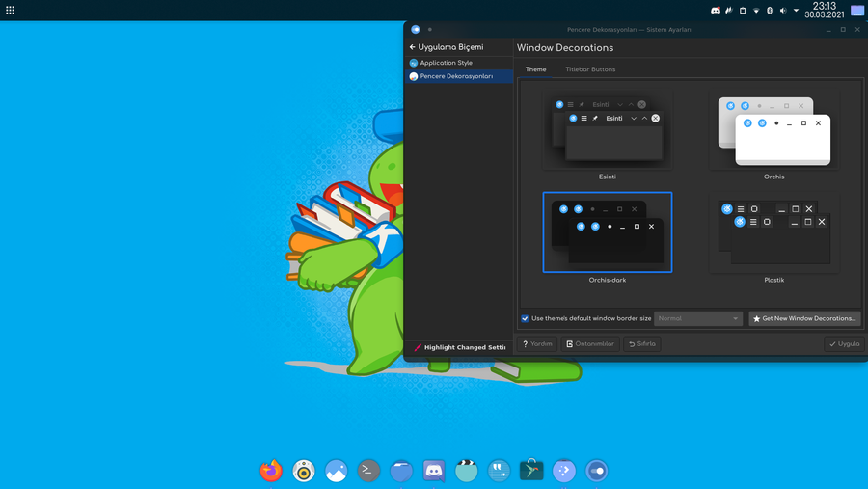Switch to the Titlebar Buttons tab
Screen dimensions: 868x489
[x=590, y=69]
